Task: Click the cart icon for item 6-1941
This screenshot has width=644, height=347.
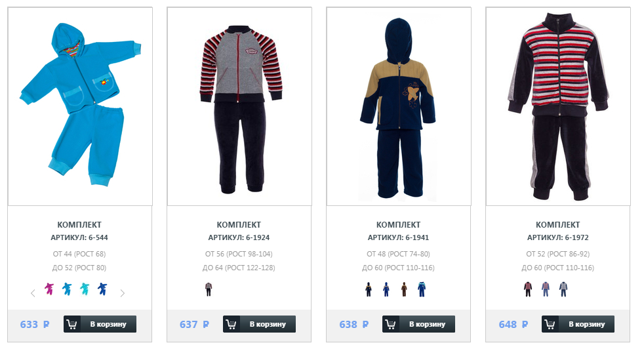Action: [391, 324]
